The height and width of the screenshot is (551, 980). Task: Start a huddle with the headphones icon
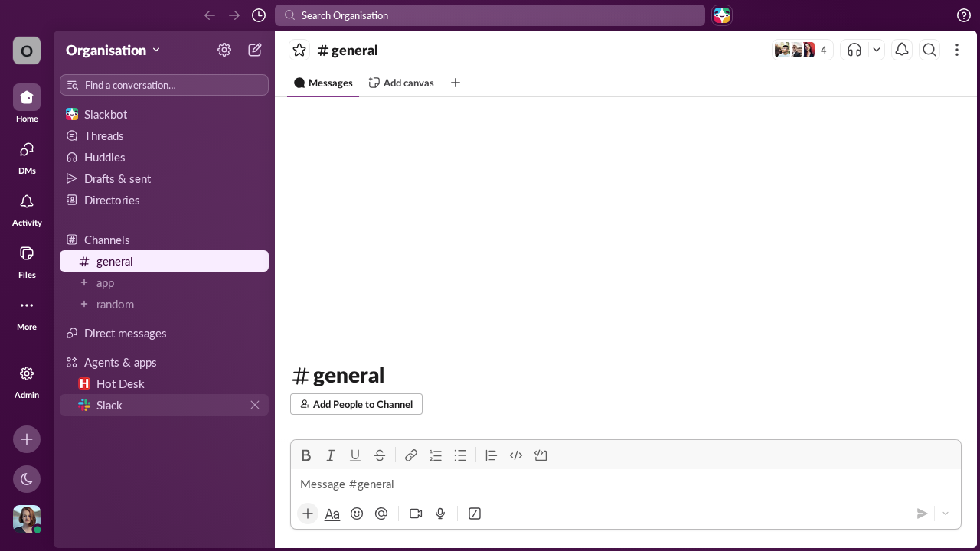[854, 50]
